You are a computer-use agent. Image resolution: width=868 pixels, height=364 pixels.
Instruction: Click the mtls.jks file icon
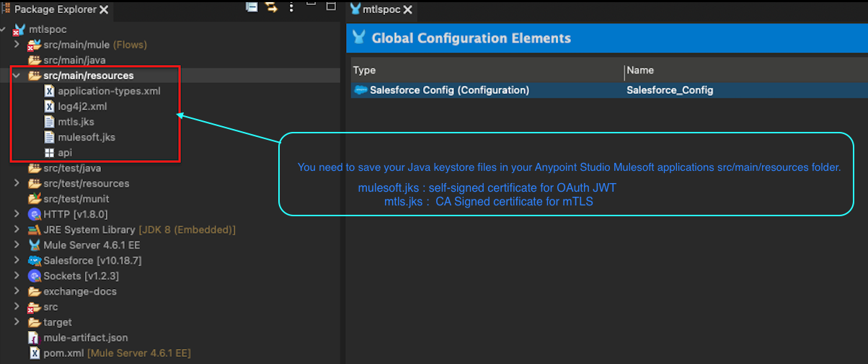tap(50, 122)
